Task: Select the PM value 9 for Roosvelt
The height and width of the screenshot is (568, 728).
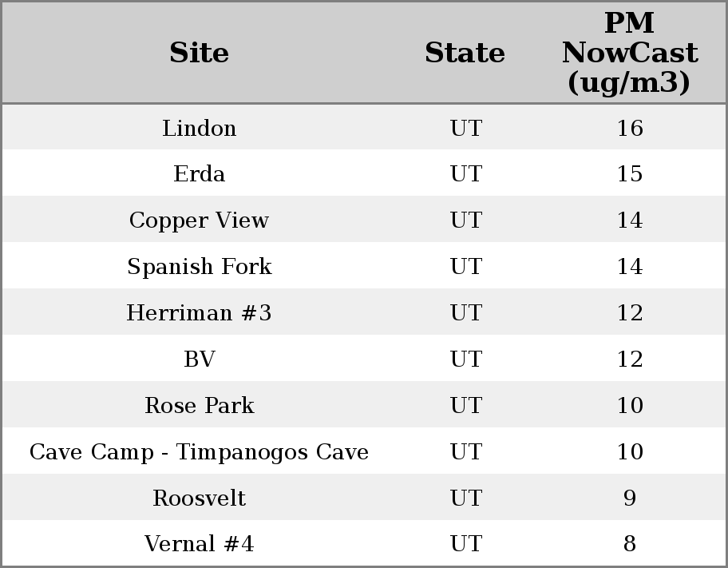Action: pos(629,498)
